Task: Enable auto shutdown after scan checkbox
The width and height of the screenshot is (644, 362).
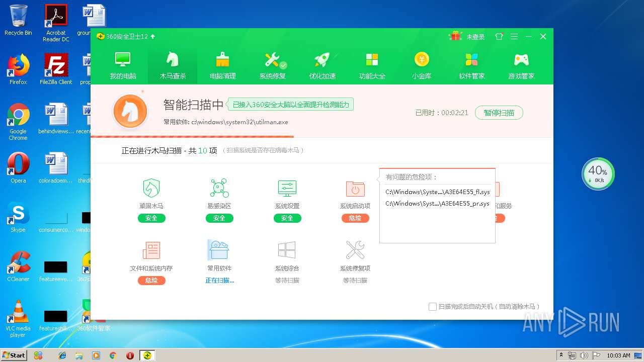Action: click(433, 307)
